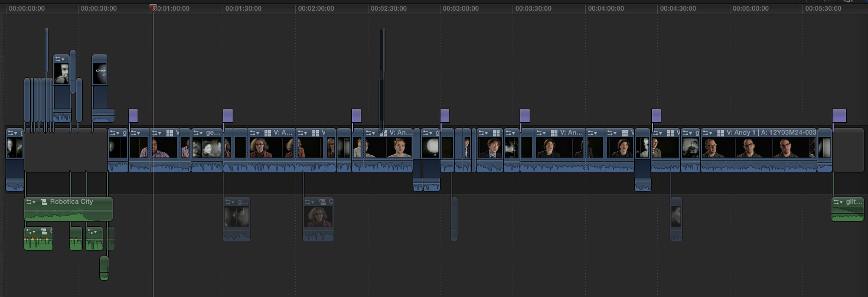
Task: Open adjustments pop-up on the Andy 1 clip
Action: tap(707, 133)
